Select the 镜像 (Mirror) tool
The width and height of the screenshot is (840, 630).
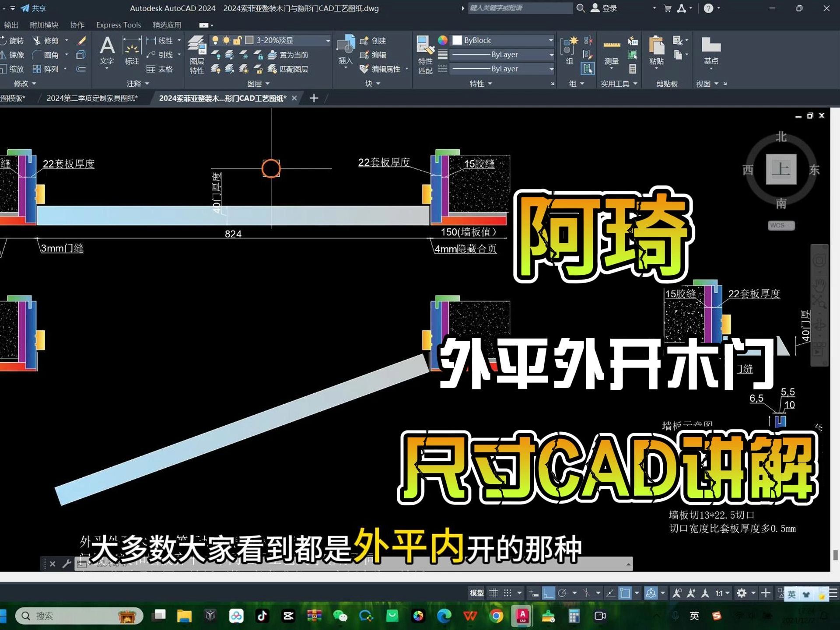tap(12, 55)
